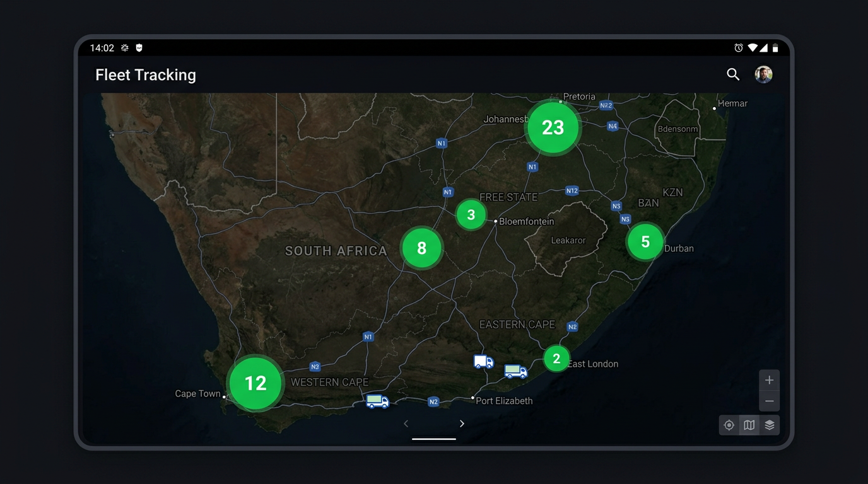
Task: Expand the 8-vehicle cluster marker
Action: tap(422, 248)
